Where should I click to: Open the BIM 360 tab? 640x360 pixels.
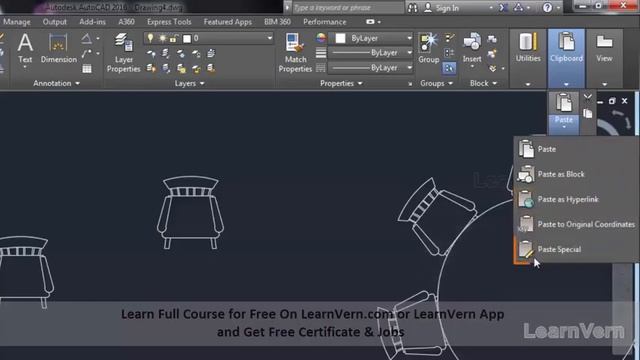pyautogui.click(x=277, y=22)
